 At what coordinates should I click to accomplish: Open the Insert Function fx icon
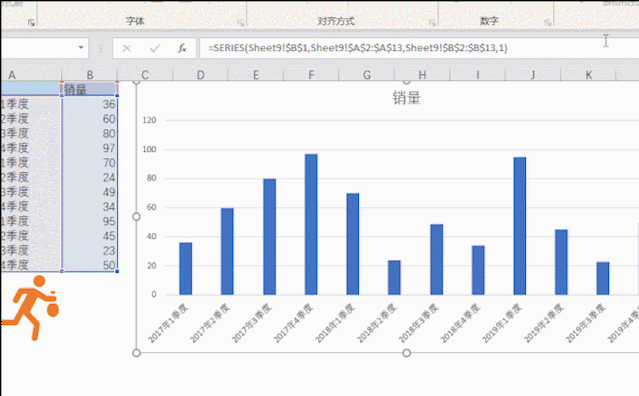coord(182,48)
